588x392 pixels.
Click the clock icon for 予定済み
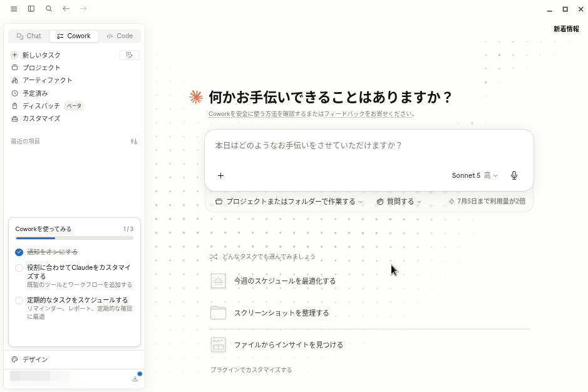click(14, 93)
